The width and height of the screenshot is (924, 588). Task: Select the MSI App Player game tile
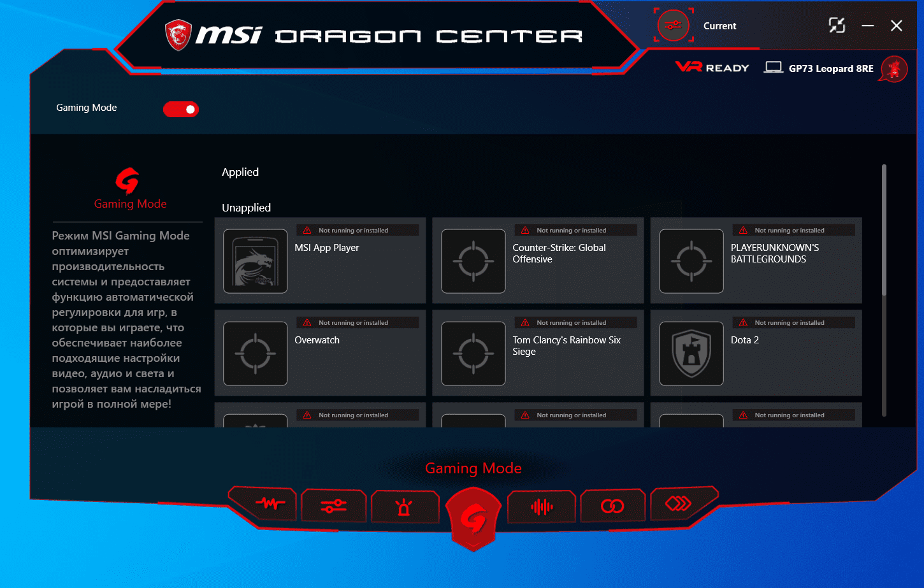click(x=320, y=261)
